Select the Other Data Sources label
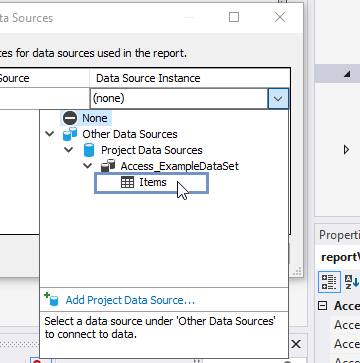The image size is (360, 363). [130, 134]
